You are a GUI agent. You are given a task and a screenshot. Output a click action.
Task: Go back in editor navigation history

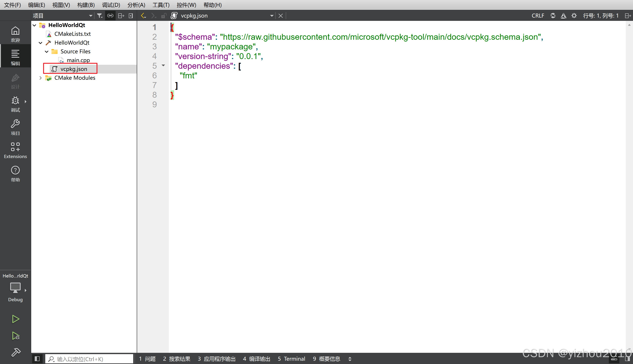coord(143,16)
